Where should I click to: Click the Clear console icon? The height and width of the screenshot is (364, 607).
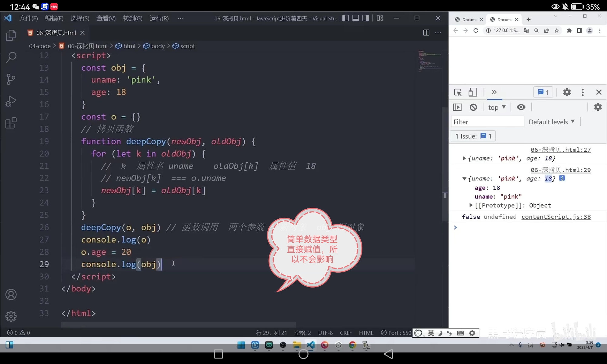click(x=473, y=107)
